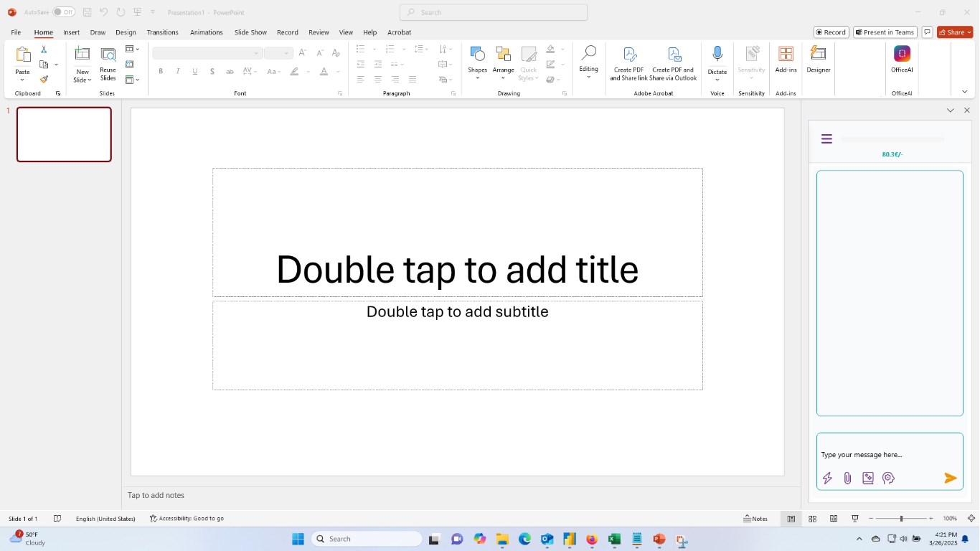Click the Record button at top right
Viewport: 980px width, 551px height.
831,32
